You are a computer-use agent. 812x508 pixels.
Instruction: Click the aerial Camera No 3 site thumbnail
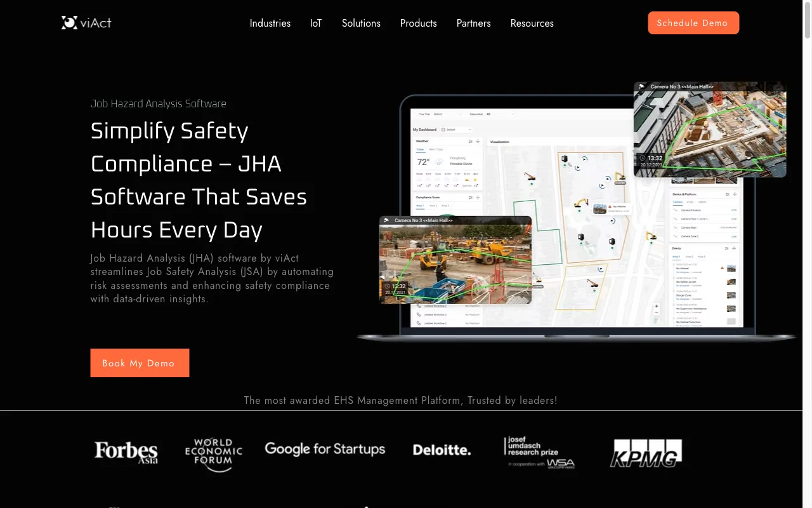pos(710,130)
